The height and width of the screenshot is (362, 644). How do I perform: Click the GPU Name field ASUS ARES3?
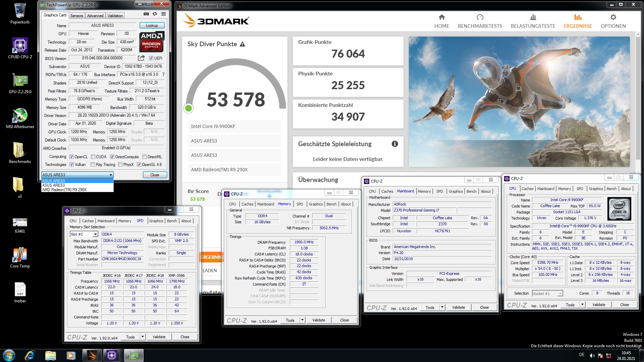click(102, 25)
